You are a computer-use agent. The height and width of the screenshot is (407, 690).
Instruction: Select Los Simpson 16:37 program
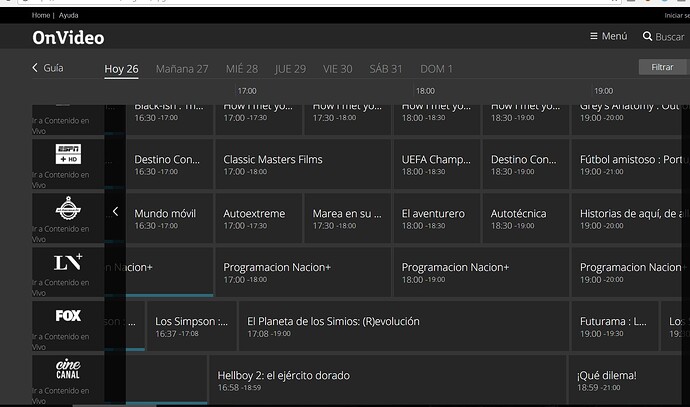click(192, 326)
